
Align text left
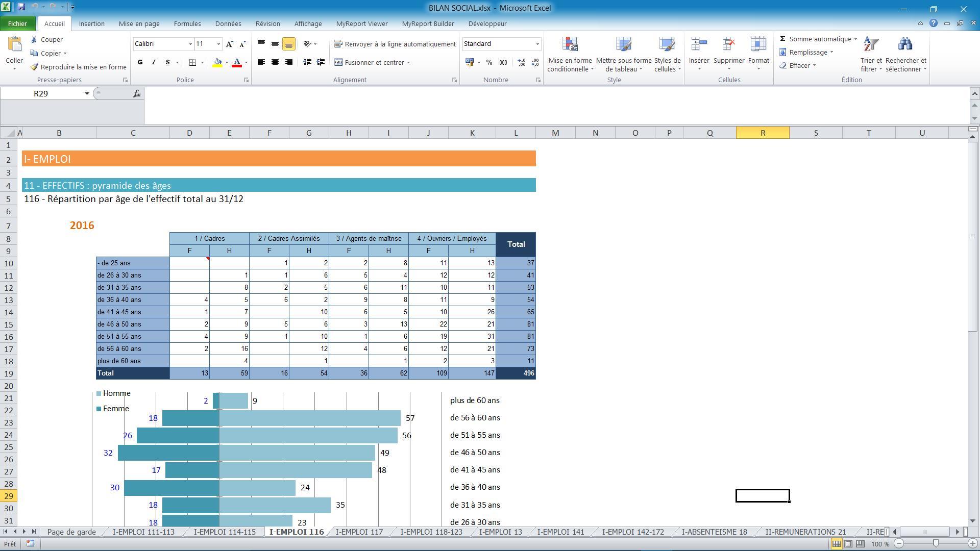[x=261, y=62]
